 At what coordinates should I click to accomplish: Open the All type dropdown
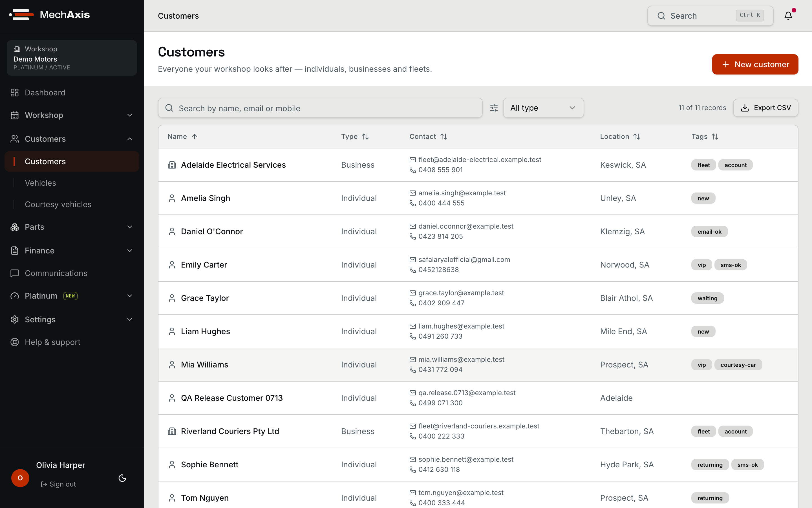pos(543,108)
